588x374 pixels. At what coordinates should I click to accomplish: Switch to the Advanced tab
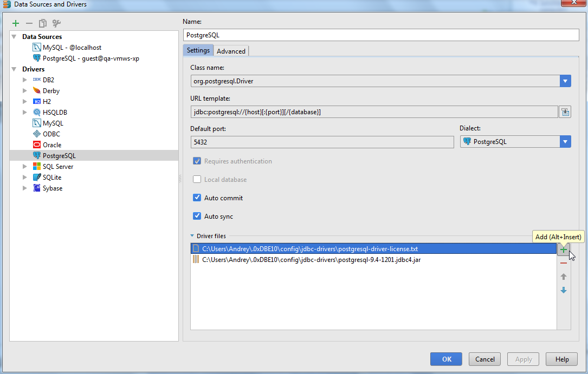click(x=231, y=51)
